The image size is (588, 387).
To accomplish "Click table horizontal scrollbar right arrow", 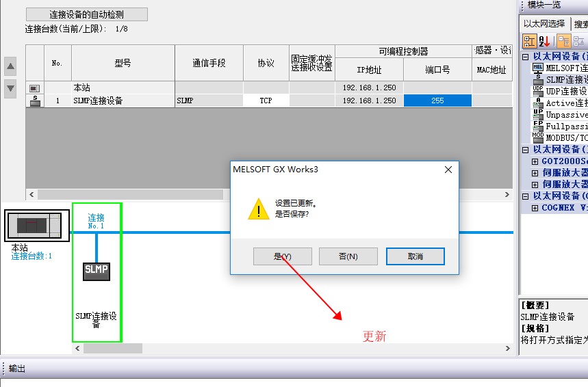I will (x=507, y=194).
